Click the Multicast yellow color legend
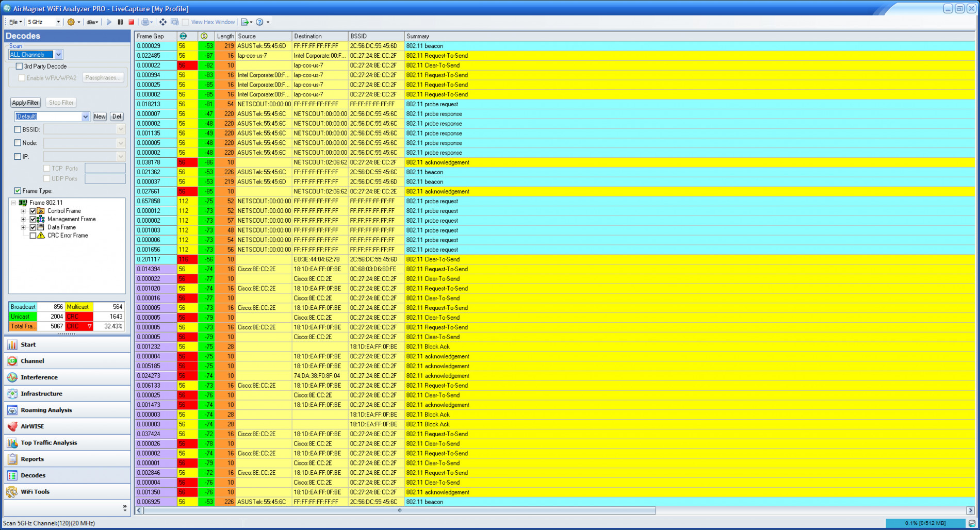This screenshot has height=530, width=980. point(78,307)
